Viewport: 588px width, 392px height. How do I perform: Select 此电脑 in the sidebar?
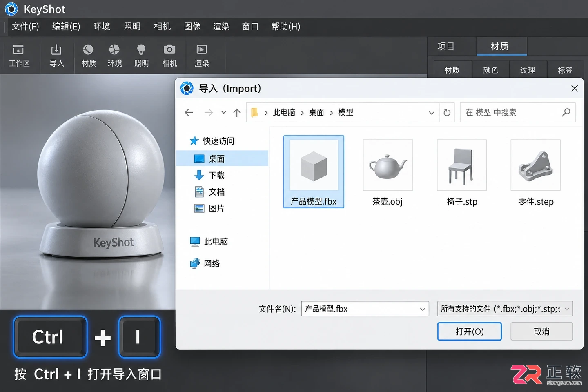209,241
